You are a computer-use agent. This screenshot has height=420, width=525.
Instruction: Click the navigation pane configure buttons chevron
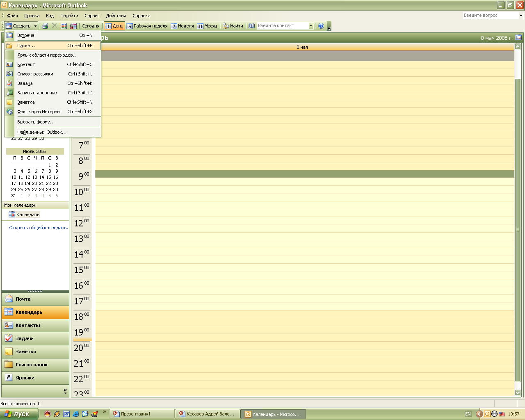[x=65, y=391]
